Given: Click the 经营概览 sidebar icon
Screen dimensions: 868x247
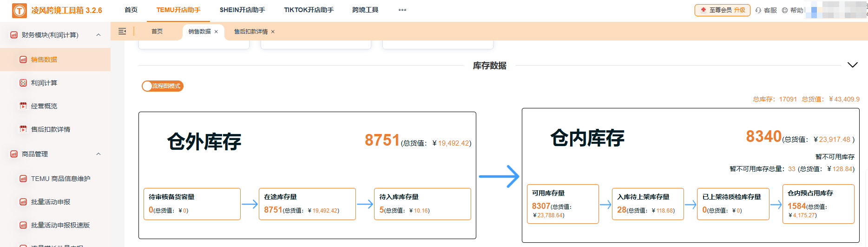Looking at the screenshot, I should click(x=23, y=106).
